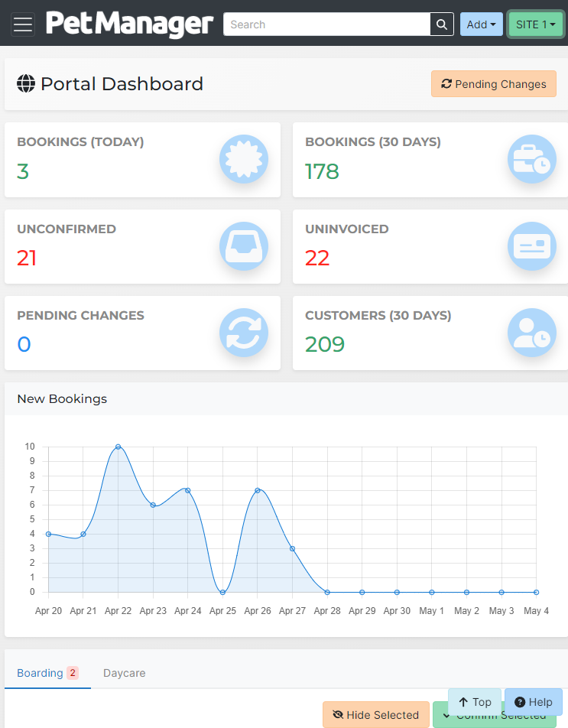
Task: Click the Unconfirmed inbox tray icon
Action: (244, 246)
